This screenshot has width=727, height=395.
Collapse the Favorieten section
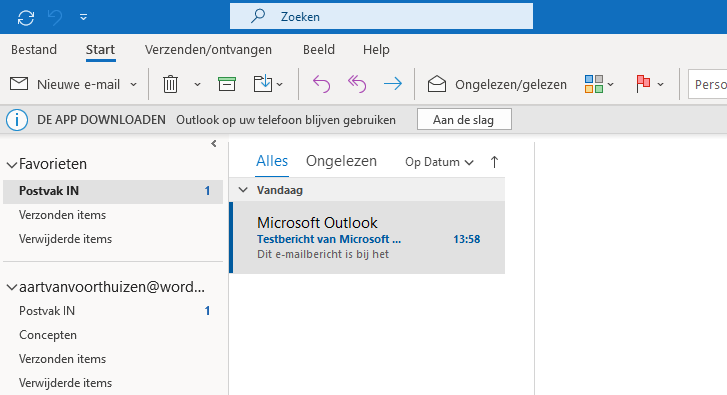point(12,165)
